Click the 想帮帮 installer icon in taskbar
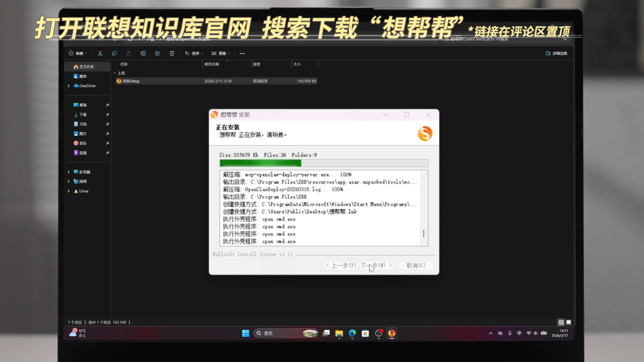Image resolution: width=644 pixels, height=362 pixels. (392, 333)
